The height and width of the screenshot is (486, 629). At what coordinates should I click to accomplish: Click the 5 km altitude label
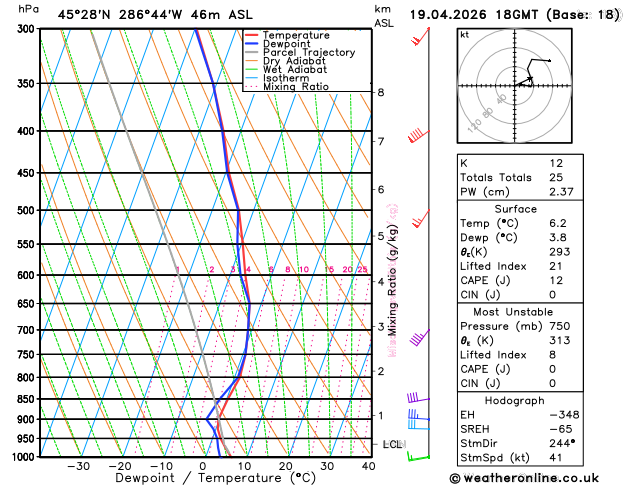(x=381, y=236)
